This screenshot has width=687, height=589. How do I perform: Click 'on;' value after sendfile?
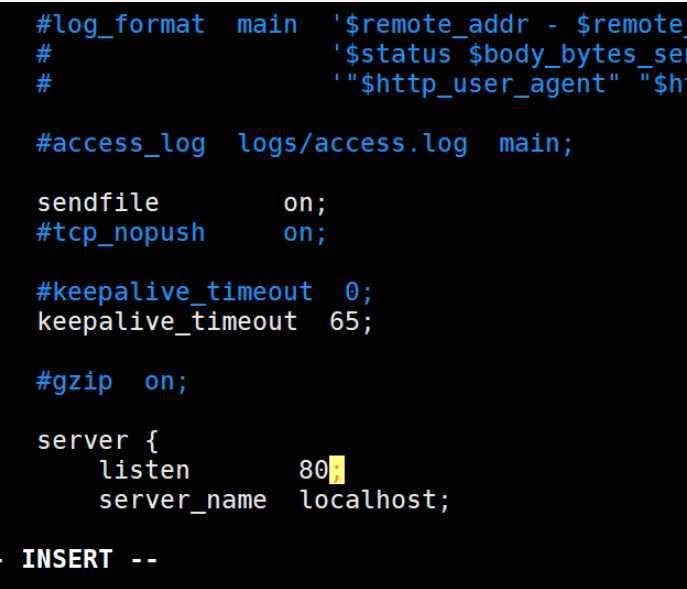point(305,203)
